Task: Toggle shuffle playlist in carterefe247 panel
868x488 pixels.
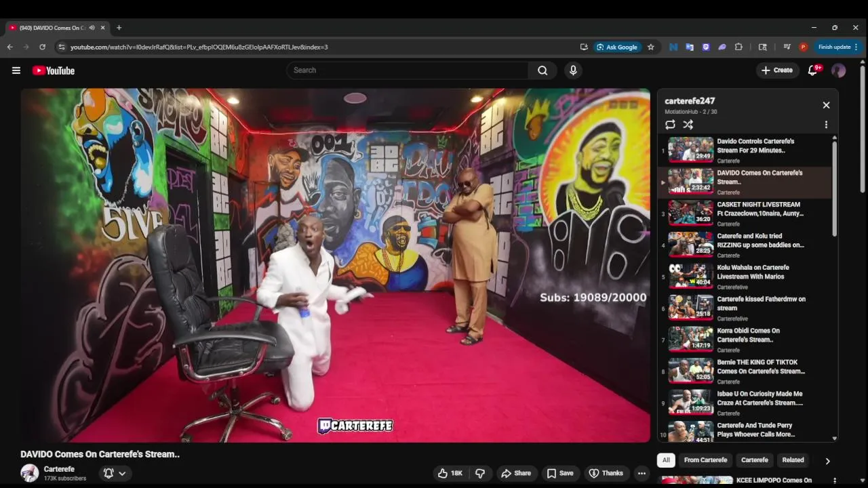Action: tap(688, 125)
